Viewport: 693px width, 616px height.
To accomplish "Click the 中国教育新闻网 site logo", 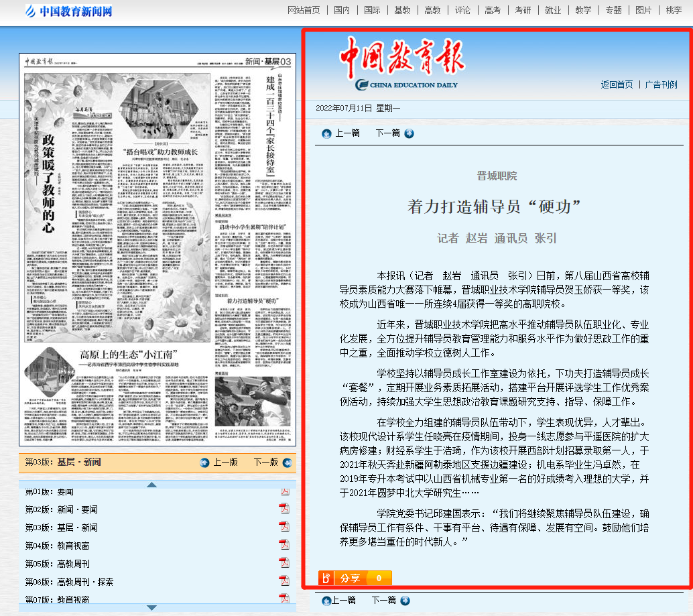I will [69, 11].
